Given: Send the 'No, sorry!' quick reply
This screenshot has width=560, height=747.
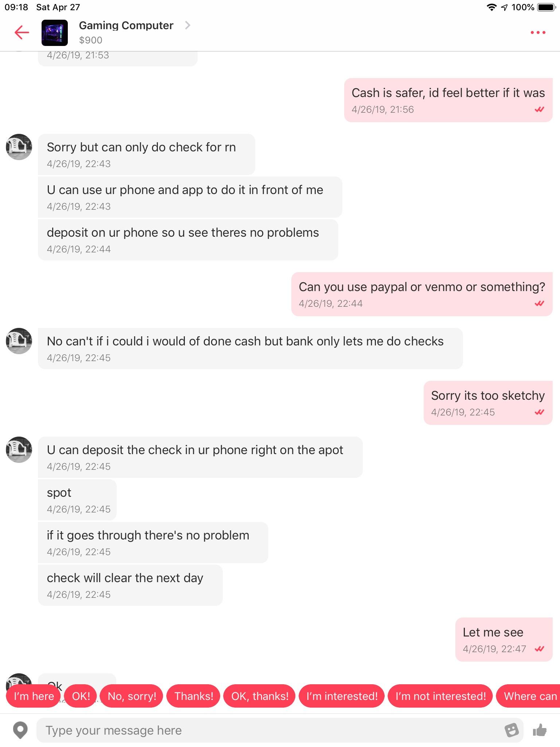Looking at the screenshot, I should pyautogui.click(x=132, y=696).
